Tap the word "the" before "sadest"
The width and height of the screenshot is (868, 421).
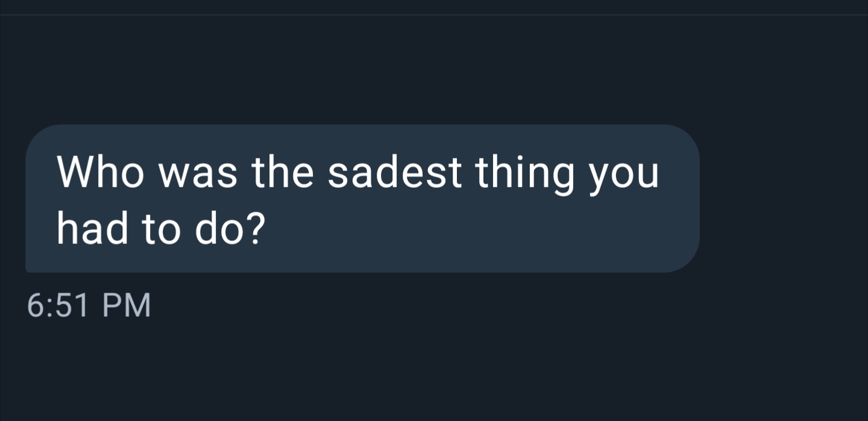[x=283, y=173]
